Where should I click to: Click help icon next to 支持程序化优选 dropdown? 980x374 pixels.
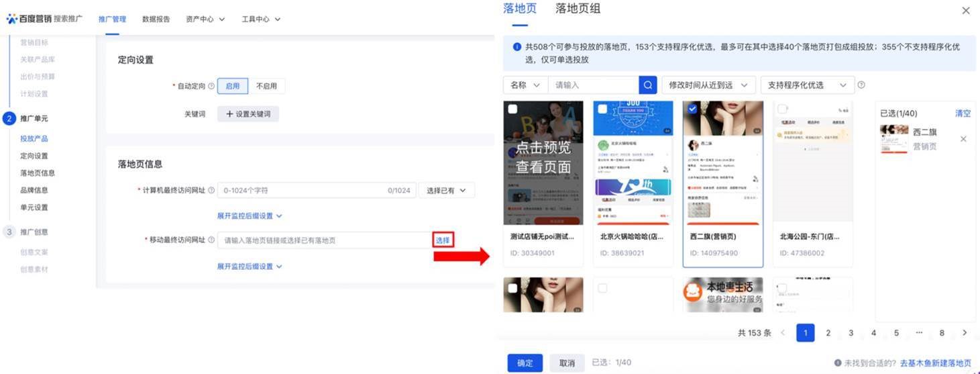861,85
